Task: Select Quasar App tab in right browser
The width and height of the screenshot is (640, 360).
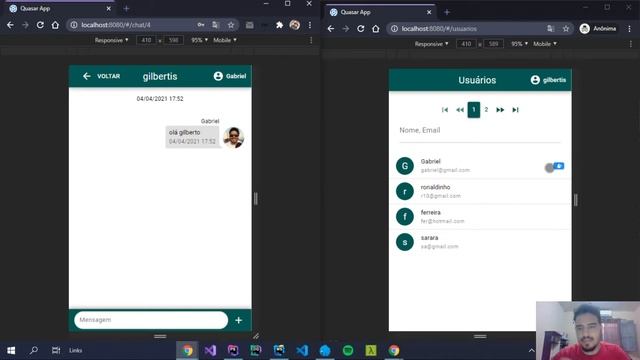Action: click(381, 12)
